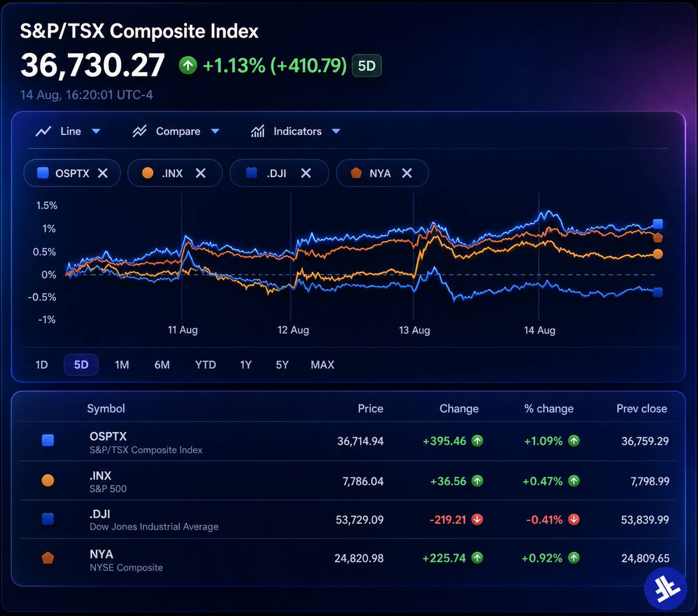Switch to the 1M time range

pos(122,364)
